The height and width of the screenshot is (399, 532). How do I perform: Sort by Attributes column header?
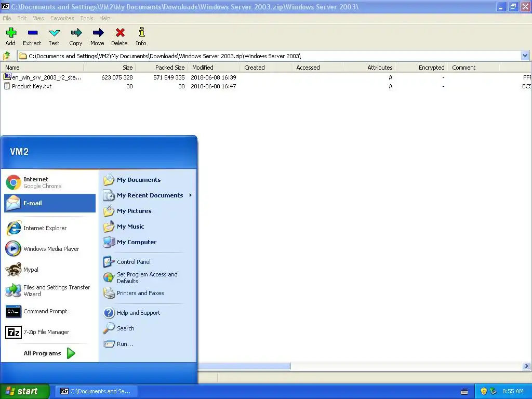pyautogui.click(x=369, y=68)
